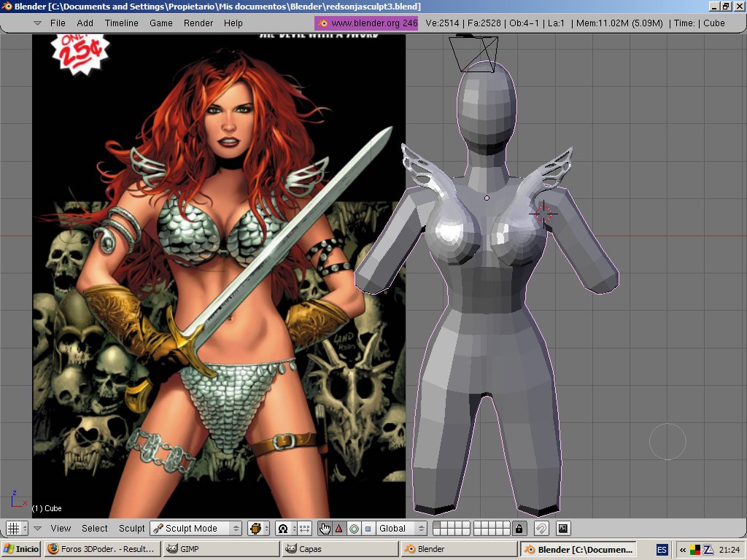Open the viewport draw type selector

[x=260, y=528]
